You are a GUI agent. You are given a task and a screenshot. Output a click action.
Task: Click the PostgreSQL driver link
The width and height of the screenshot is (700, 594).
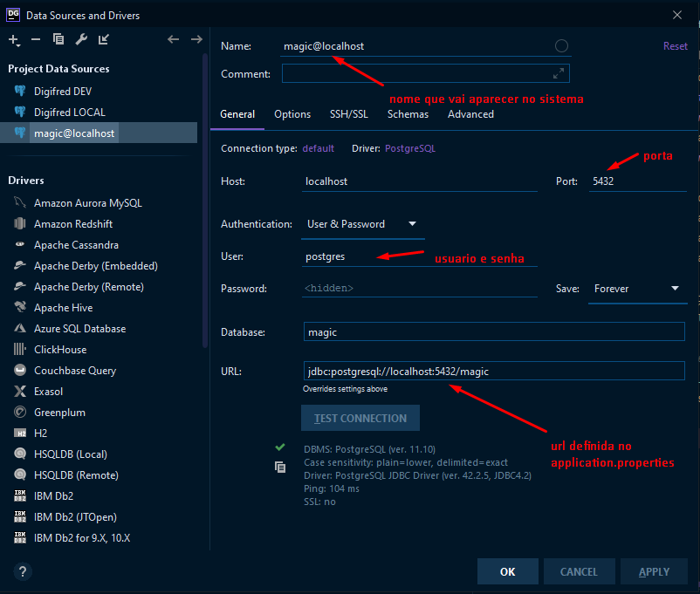pyautogui.click(x=410, y=148)
